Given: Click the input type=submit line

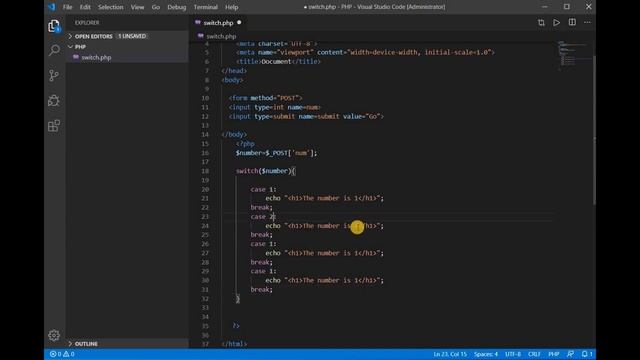Looking at the screenshot, I should (306, 117).
